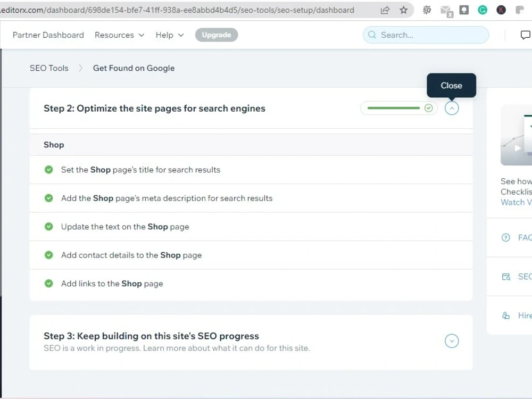Click the share page icon in address bar

tap(385, 10)
